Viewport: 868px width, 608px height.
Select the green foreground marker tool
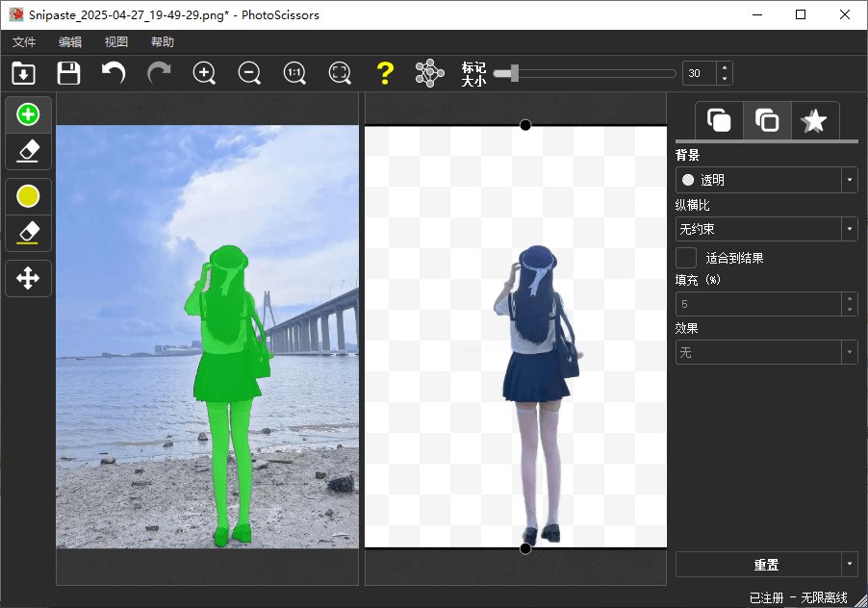click(29, 114)
